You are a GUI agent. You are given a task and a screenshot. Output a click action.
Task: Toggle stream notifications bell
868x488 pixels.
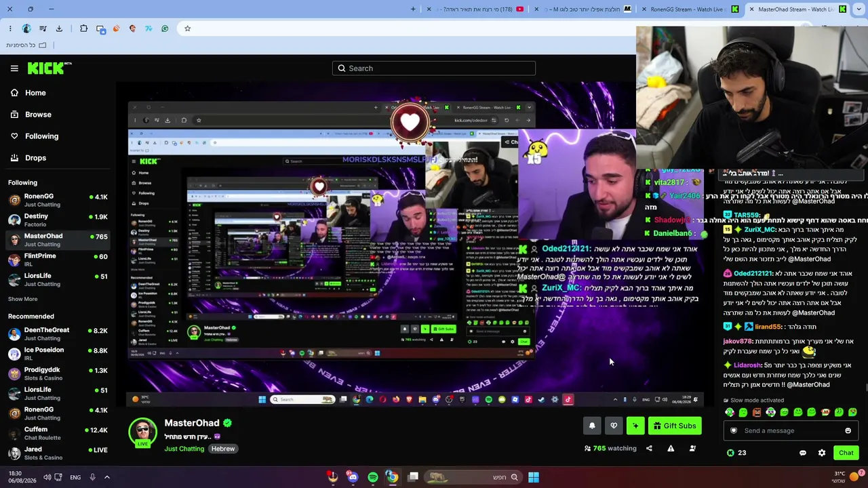pos(592,426)
